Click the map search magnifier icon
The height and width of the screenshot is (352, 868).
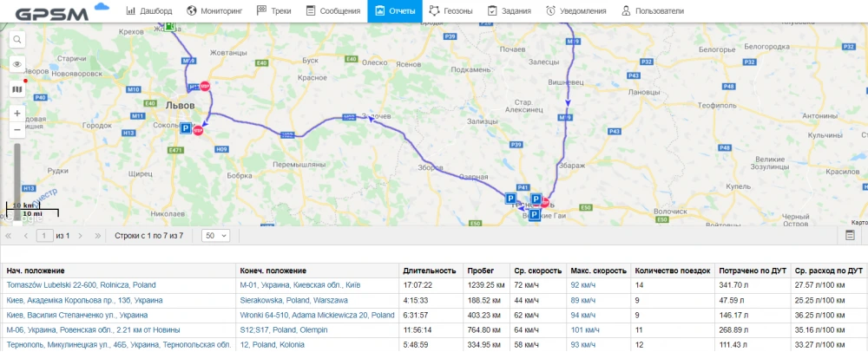(17, 40)
